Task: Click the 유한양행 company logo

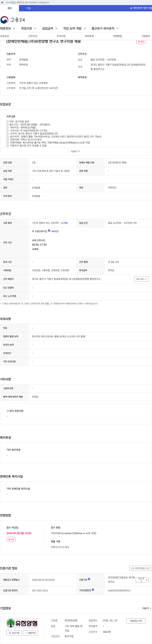Action: (22, 623)
